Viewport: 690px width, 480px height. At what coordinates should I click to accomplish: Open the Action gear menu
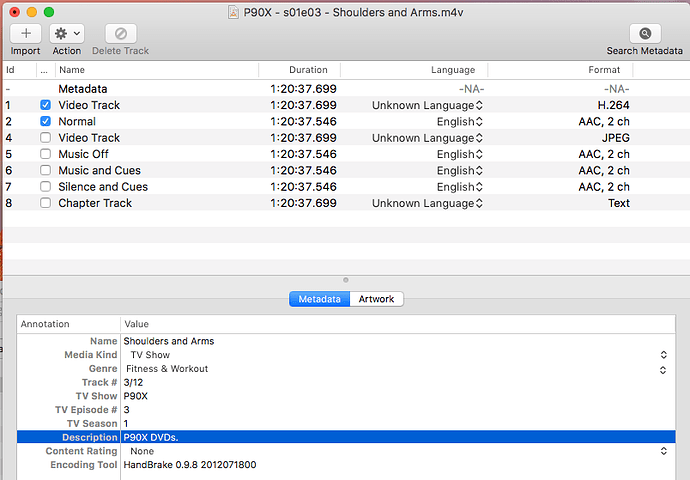(67, 33)
